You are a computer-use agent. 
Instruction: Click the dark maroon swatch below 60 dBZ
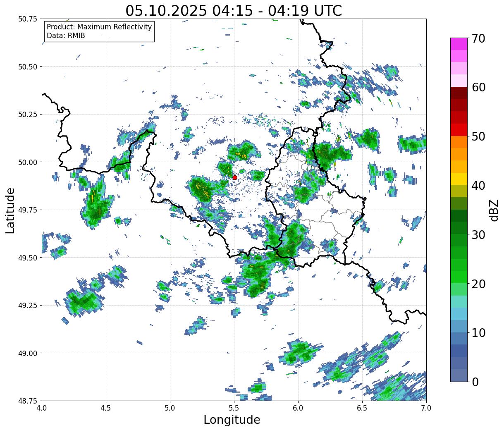click(459, 93)
